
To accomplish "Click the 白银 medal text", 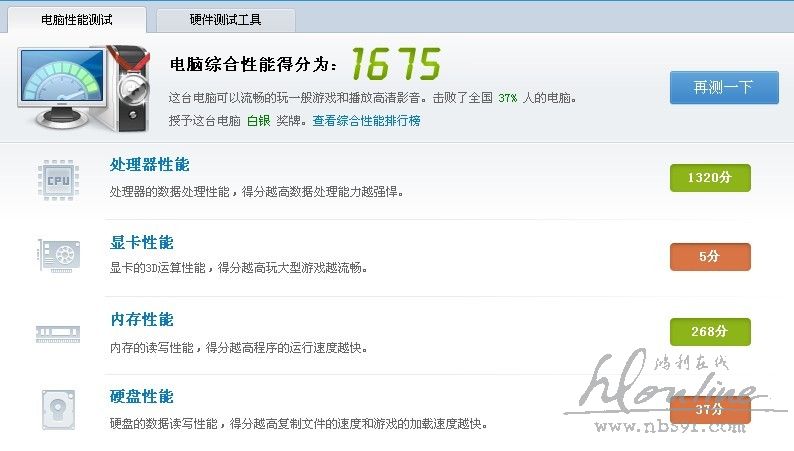I will click(x=258, y=121).
